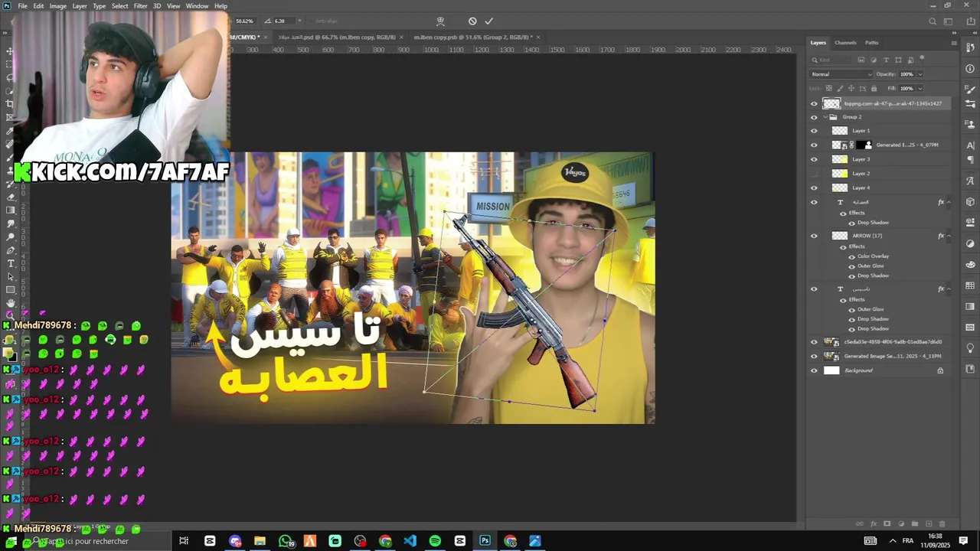Open the Image menu
The image size is (980, 551).
(58, 6)
